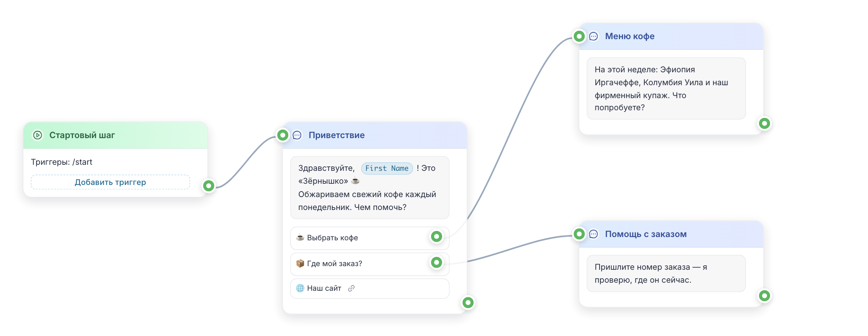Click the message icon beside Помощь с заказом
The height and width of the screenshot is (336, 868).
[593, 234]
